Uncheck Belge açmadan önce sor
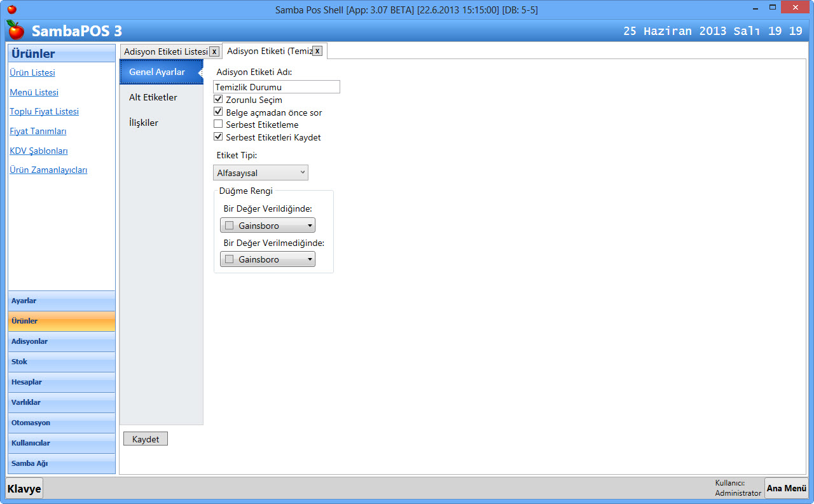The image size is (814, 504). pyautogui.click(x=218, y=112)
